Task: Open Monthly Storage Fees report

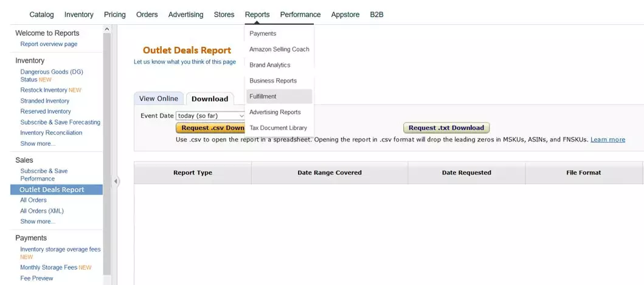Action: coord(49,267)
